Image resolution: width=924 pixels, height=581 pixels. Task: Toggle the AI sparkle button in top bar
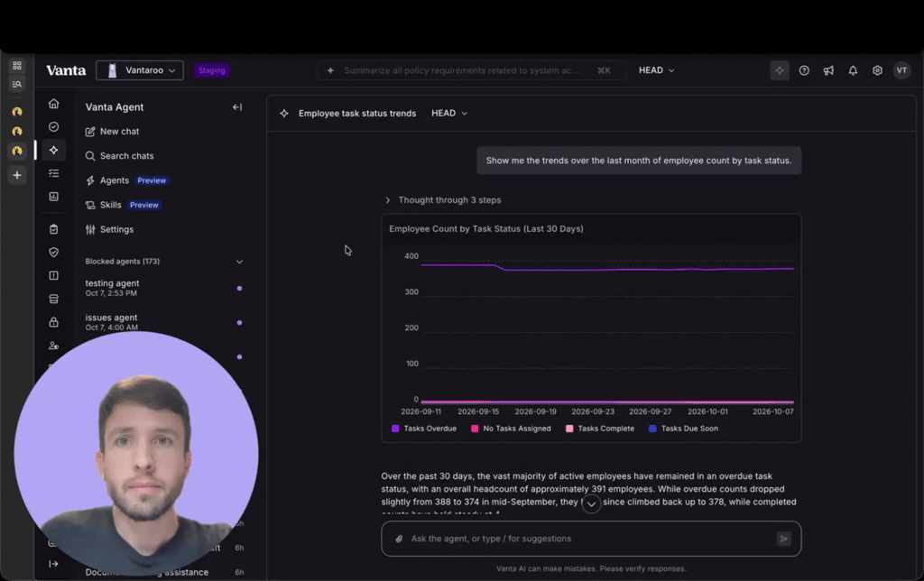780,70
